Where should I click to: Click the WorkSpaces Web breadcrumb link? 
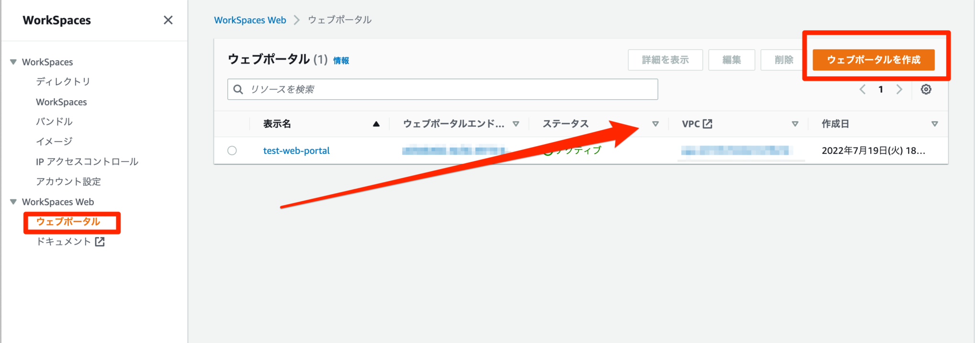[x=250, y=20]
